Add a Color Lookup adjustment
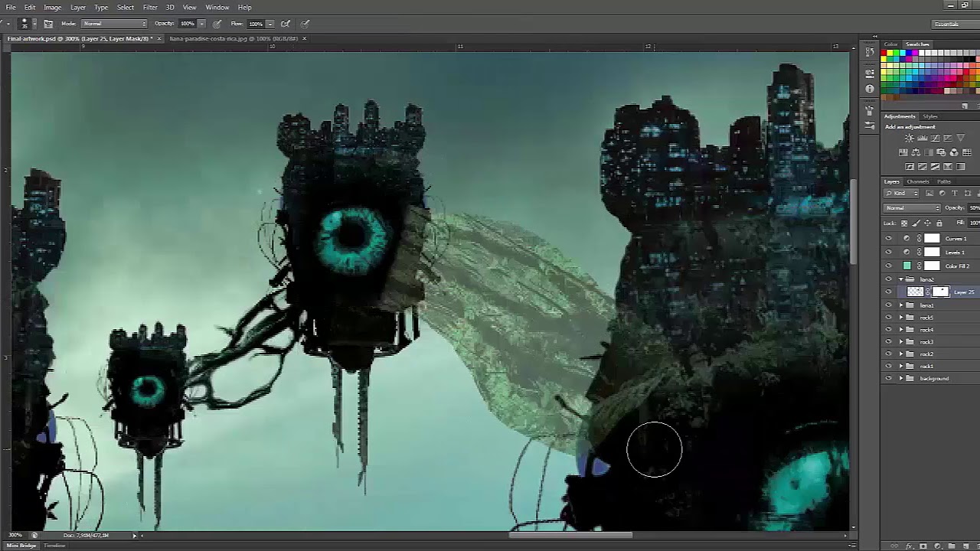Image resolution: width=980 pixels, height=551 pixels. click(x=967, y=152)
